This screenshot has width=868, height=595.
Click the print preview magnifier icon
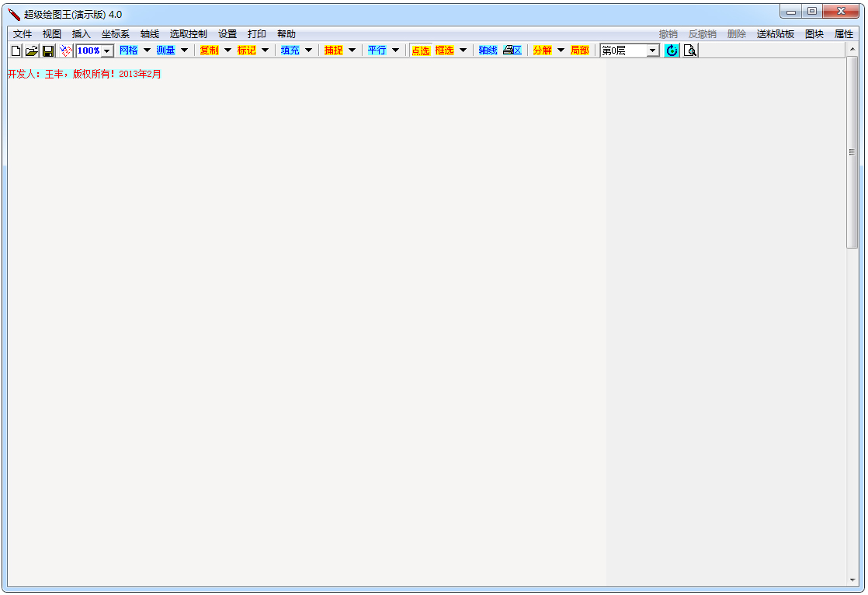click(689, 50)
